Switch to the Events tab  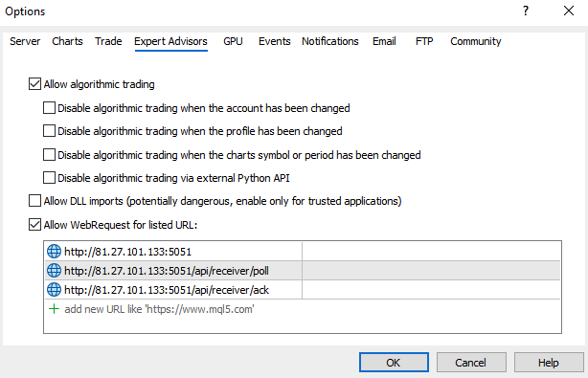275,41
